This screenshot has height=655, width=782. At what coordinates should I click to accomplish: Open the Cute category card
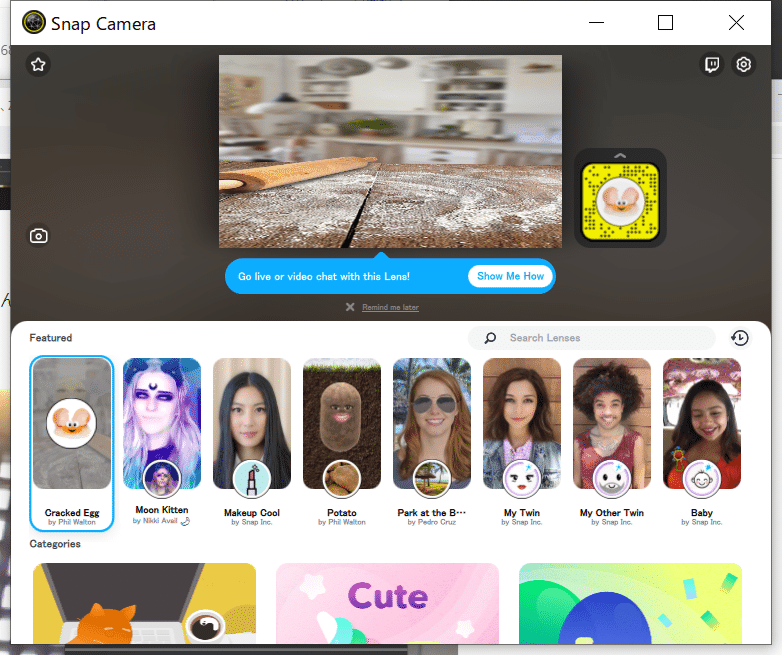tap(388, 603)
